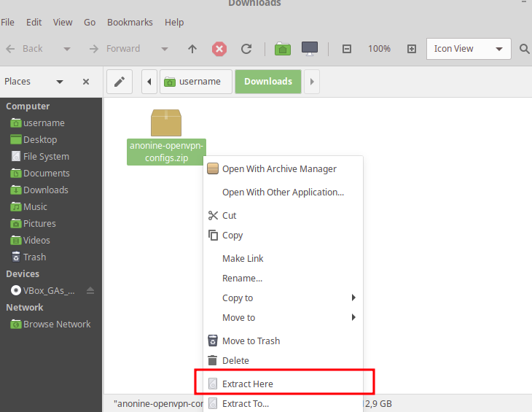This screenshot has height=412, width=532.
Task: Zoom out with the minus icon
Action: pos(346,49)
